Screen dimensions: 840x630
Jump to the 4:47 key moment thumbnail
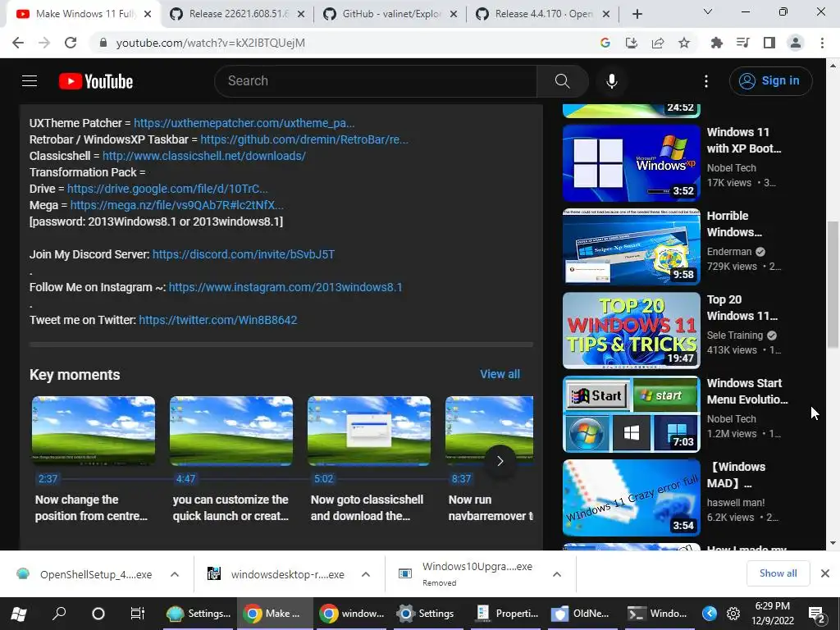pyautogui.click(x=231, y=431)
